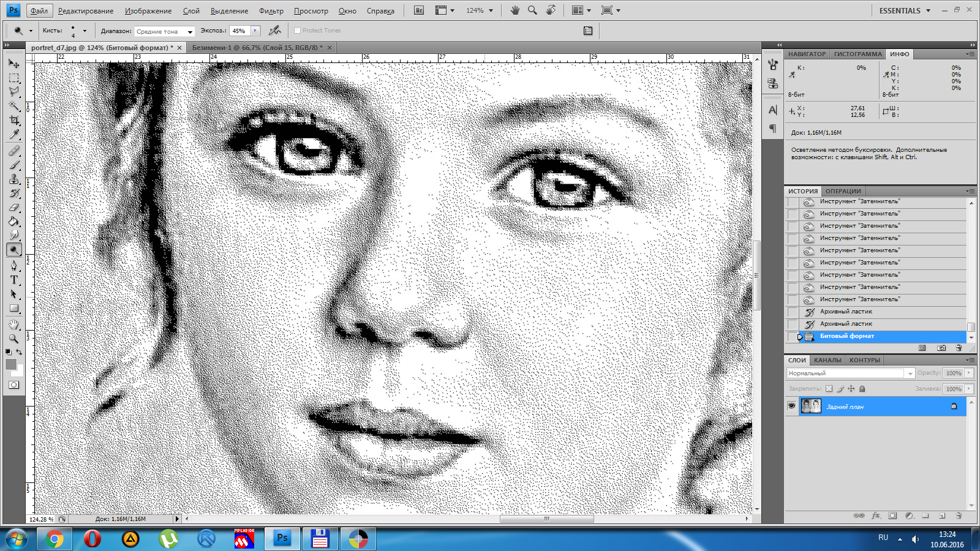This screenshot has width=980, height=551.
Task: Hide the 'Задний план' layer
Action: [x=791, y=406]
